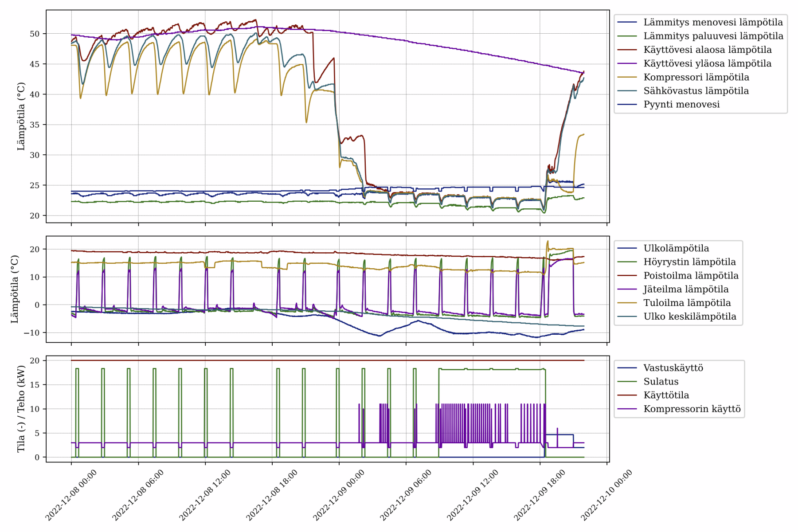Click the Käyttövesi alaosa lämpötila legend label
The height and width of the screenshot is (532, 798).
[707, 50]
